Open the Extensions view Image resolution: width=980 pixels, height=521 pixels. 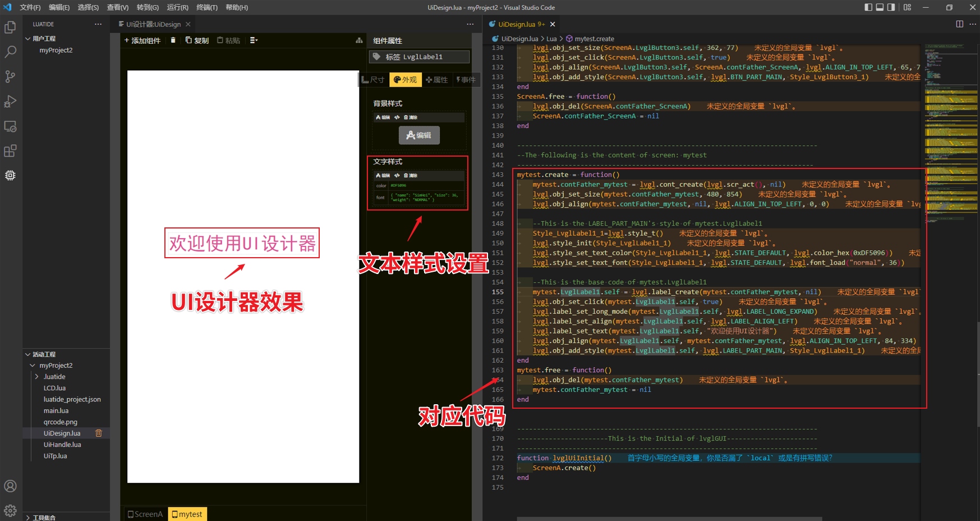pyautogui.click(x=10, y=150)
